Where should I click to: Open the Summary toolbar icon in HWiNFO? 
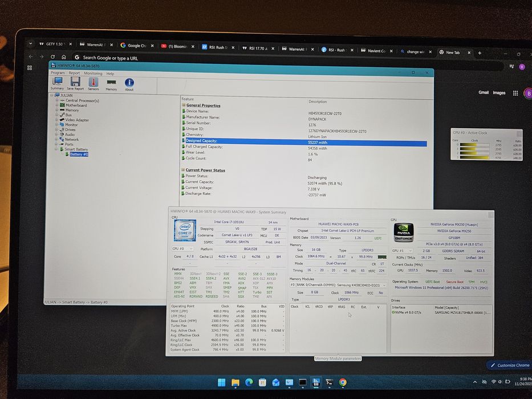pyautogui.click(x=57, y=83)
